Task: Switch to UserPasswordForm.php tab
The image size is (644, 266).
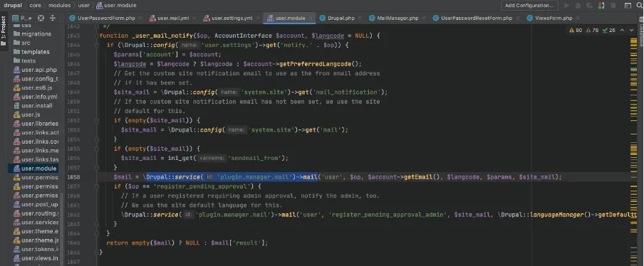Action: (x=102, y=18)
